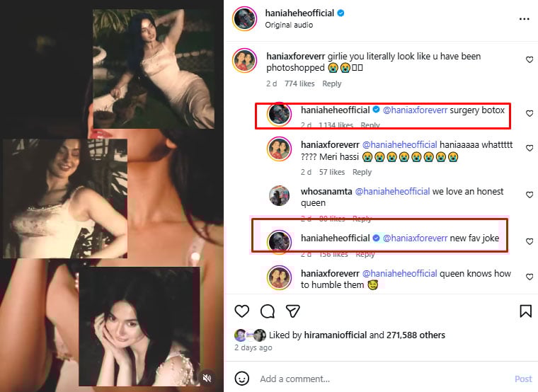
Task: Share the post via paper plane icon
Action: [292, 311]
